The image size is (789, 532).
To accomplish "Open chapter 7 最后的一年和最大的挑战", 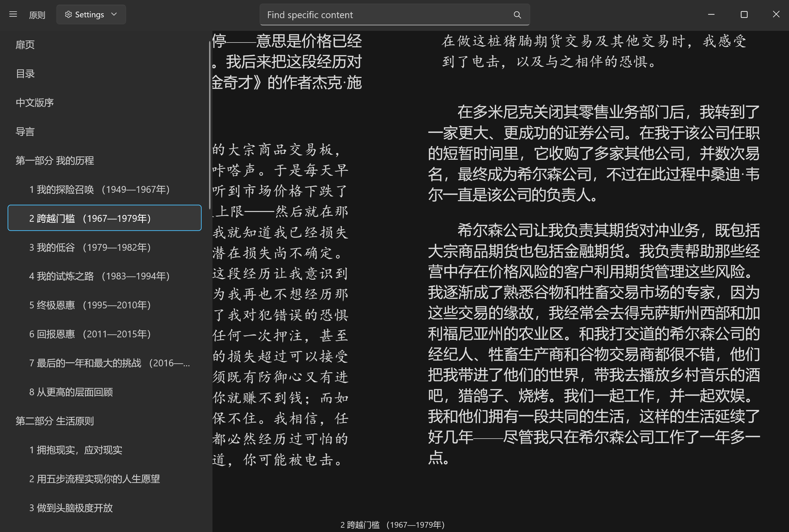I will [104, 363].
